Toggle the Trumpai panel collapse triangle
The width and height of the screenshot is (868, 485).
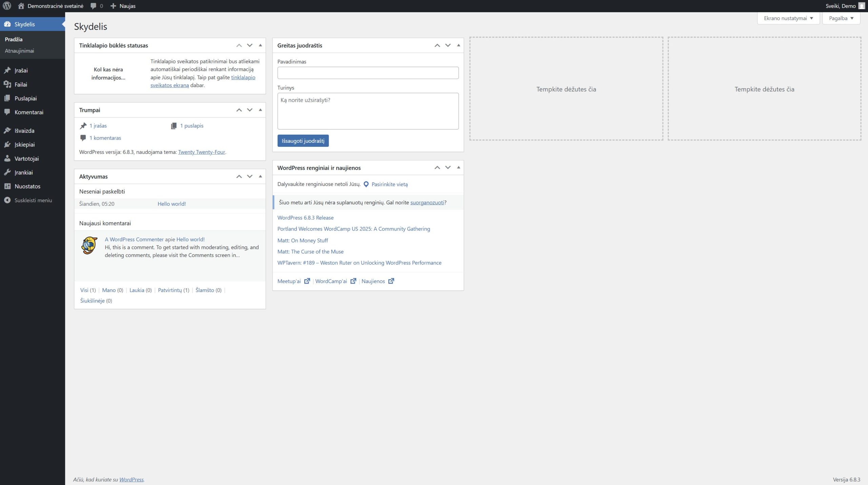pos(260,110)
